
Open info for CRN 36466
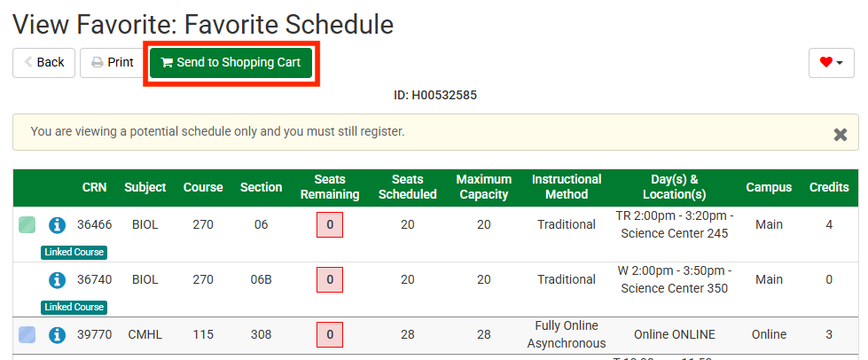pyautogui.click(x=58, y=225)
